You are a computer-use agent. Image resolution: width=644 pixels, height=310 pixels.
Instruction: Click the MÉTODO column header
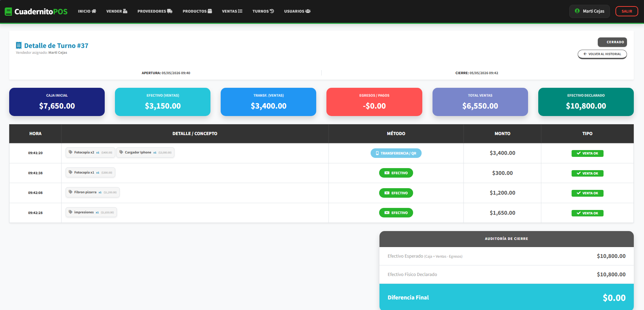[x=396, y=134]
